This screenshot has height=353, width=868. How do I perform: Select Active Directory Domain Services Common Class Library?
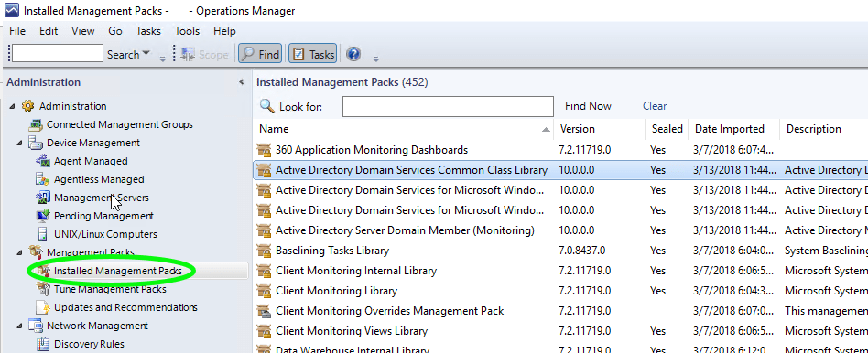[x=560, y=170]
